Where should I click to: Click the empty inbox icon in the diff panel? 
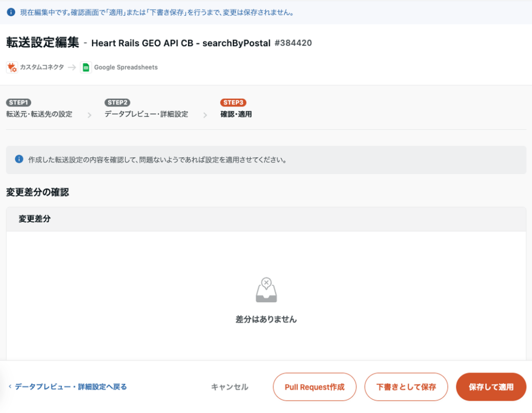[266, 290]
